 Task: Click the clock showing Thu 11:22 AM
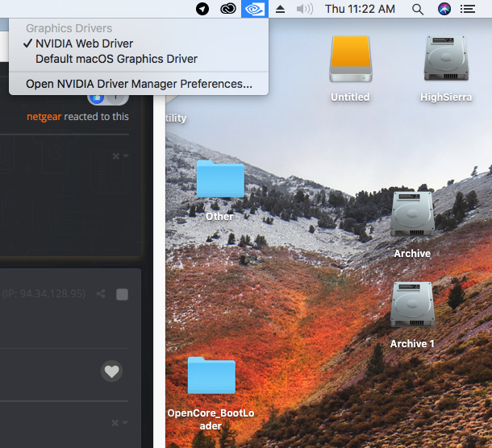point(360,9)
